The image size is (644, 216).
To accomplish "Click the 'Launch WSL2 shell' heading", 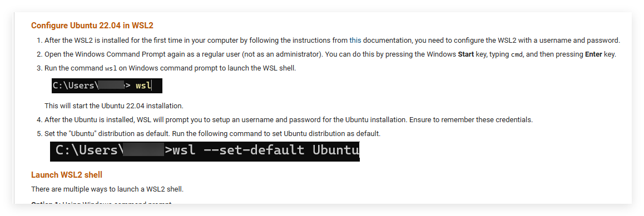I will pos(67,175).
